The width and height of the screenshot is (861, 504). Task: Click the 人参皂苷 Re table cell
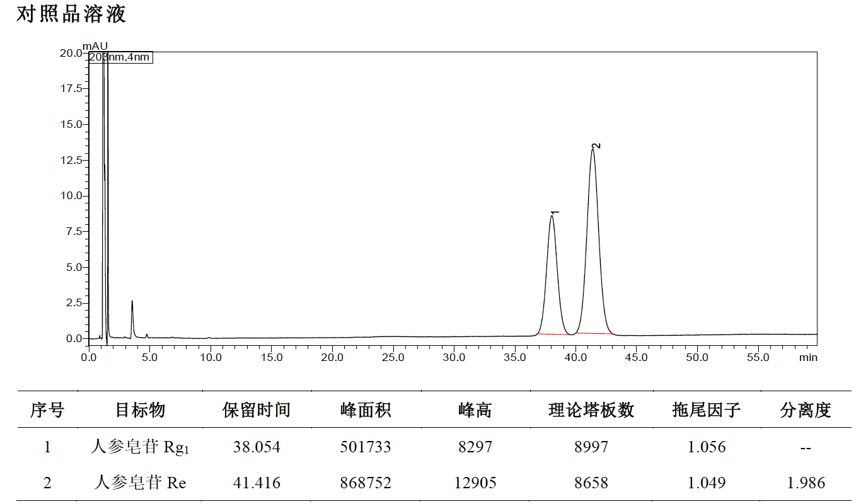click(x=140, y=483)
